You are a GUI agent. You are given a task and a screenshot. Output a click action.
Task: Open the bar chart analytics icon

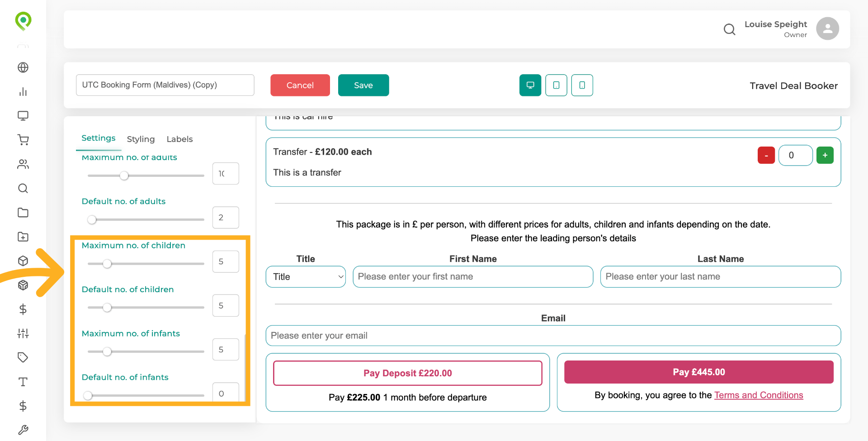tap(23, 92)
